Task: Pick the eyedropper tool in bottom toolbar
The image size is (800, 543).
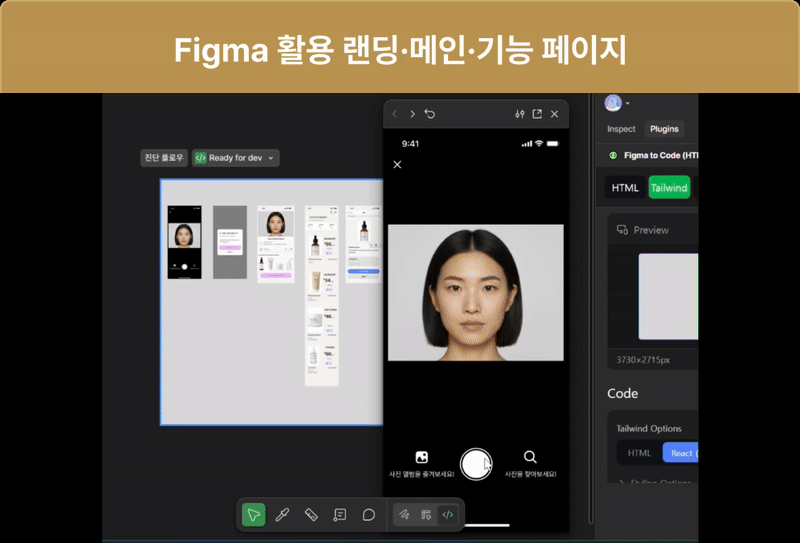Action: click(282, 515)
